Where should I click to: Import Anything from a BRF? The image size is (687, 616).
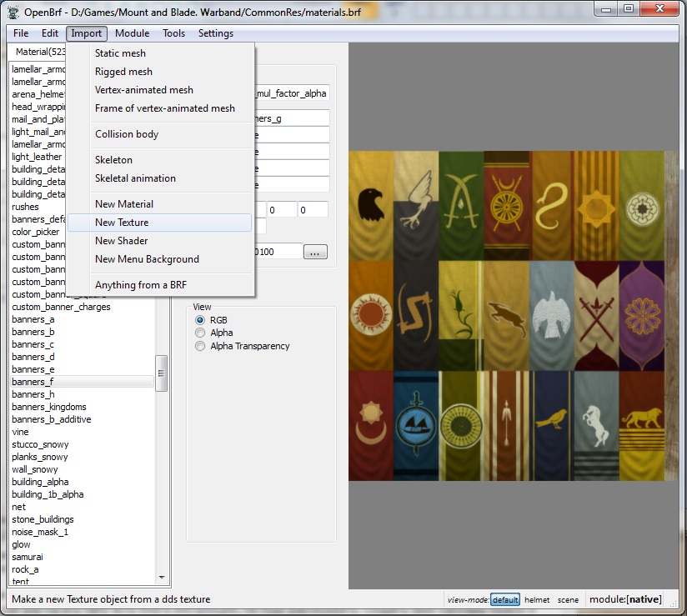point(160,285)
